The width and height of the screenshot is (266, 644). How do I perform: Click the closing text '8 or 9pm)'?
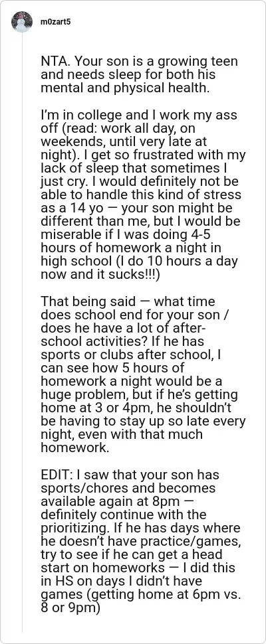[x=70, y=607]
